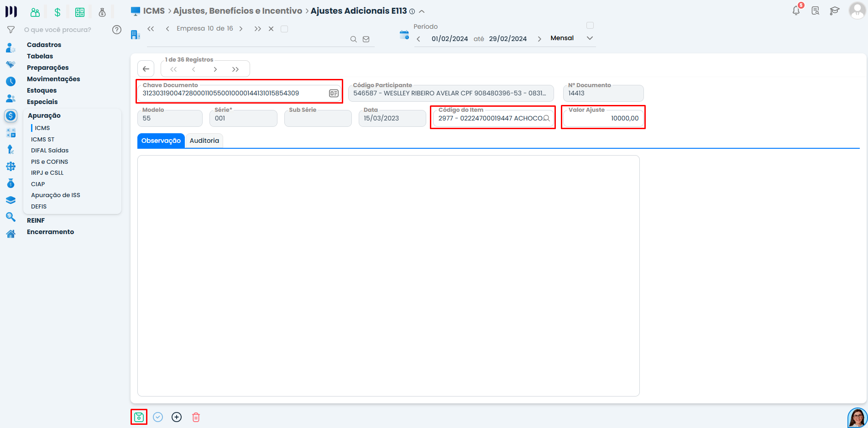This screenshot has width=868, height=428.
Task: Select the Observação tab
Action: click(161, 141)
